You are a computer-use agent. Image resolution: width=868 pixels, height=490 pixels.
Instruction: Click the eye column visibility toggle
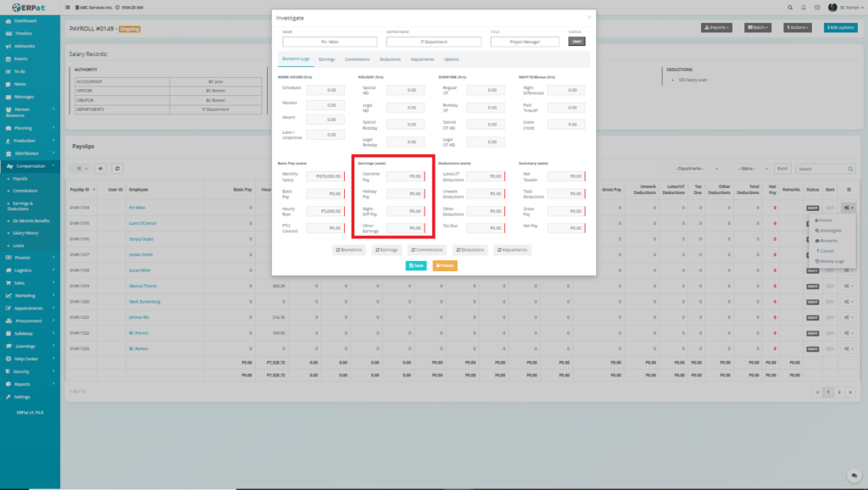[100, 169]
